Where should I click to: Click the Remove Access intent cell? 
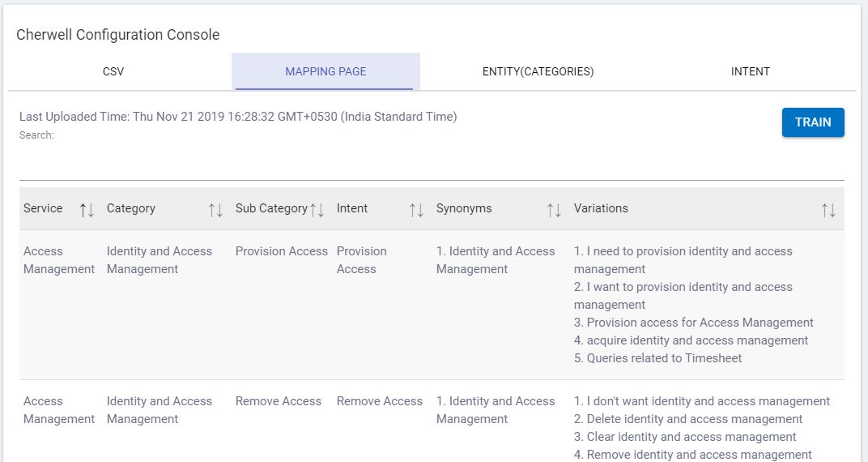pos(380,401)
